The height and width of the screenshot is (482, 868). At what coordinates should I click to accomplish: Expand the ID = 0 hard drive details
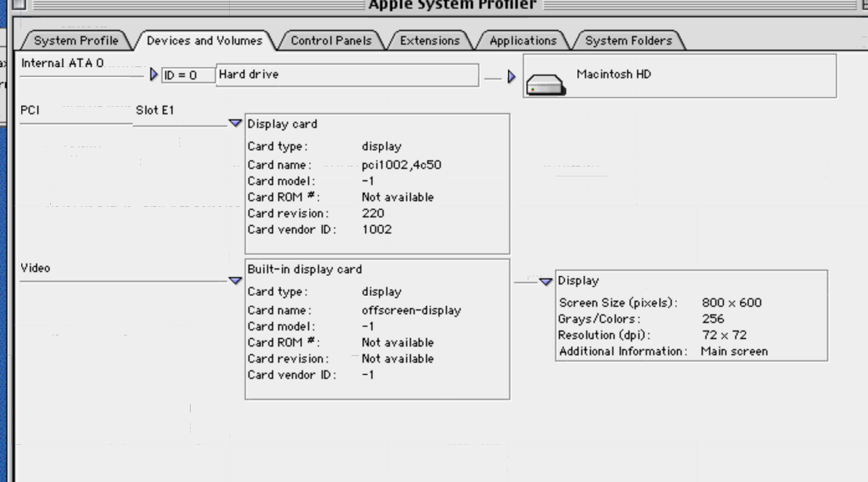(x=154, y=75)
